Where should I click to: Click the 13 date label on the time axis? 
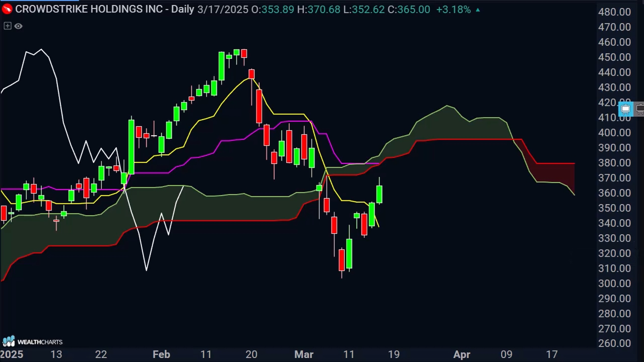tap(56, 354)
